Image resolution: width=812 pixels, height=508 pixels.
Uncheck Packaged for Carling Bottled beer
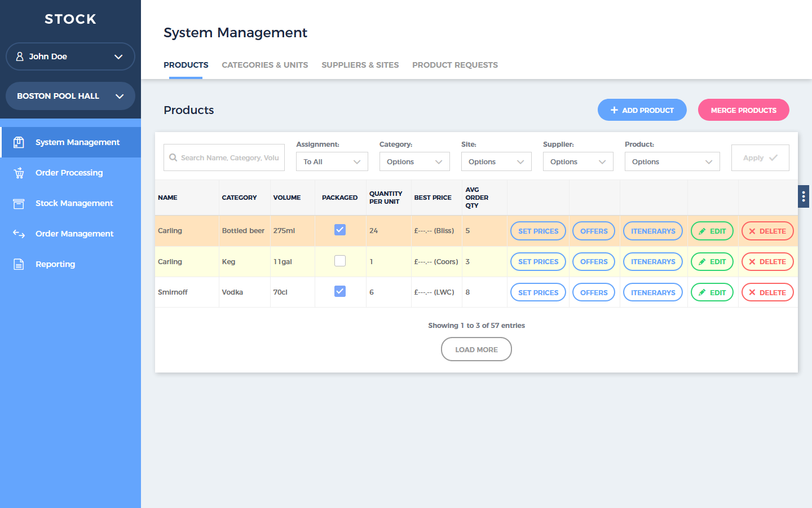[339, 230]
